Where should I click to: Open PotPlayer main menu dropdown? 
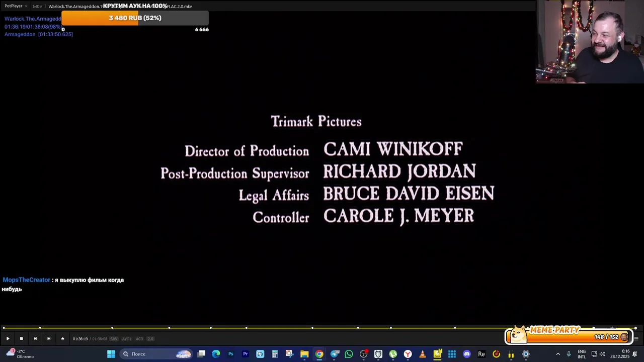[x=16, y=6]
